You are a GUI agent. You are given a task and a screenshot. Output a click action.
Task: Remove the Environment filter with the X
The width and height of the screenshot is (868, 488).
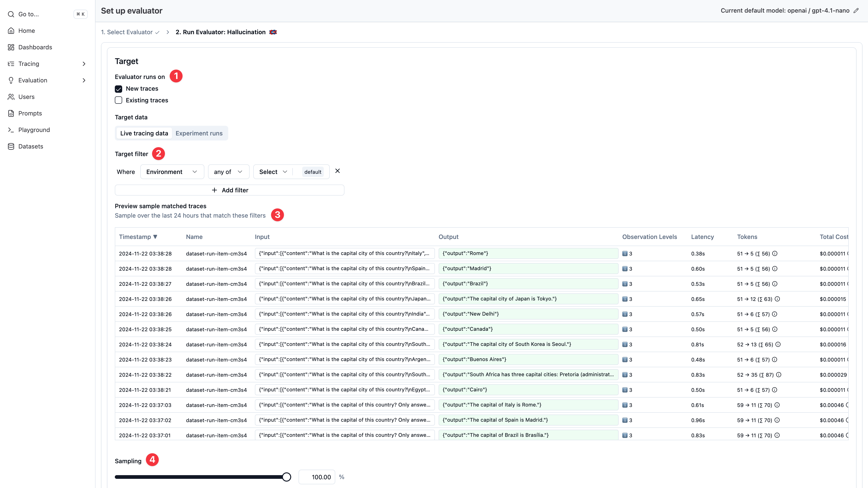pyautogui.click(x=337, y=171)
